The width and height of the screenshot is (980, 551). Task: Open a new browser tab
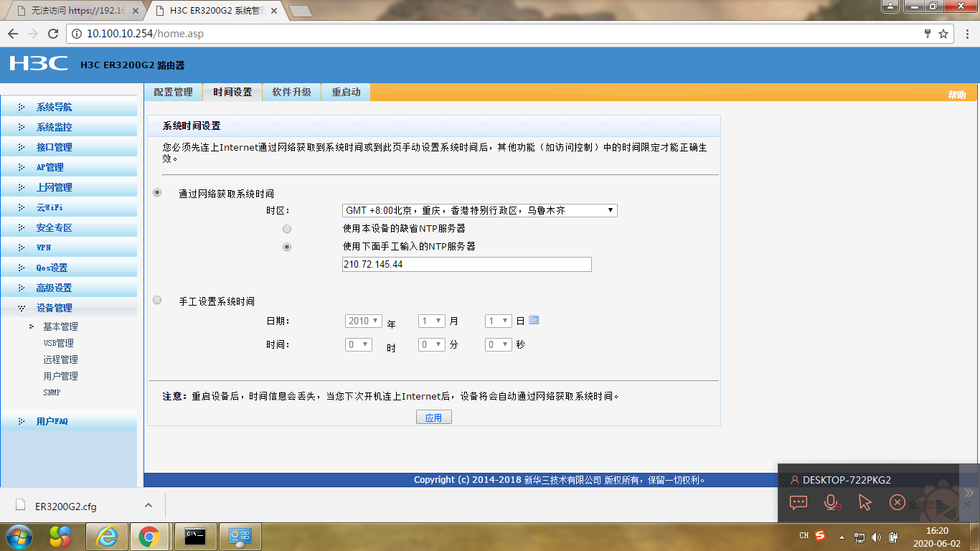[x=300, y=11]
